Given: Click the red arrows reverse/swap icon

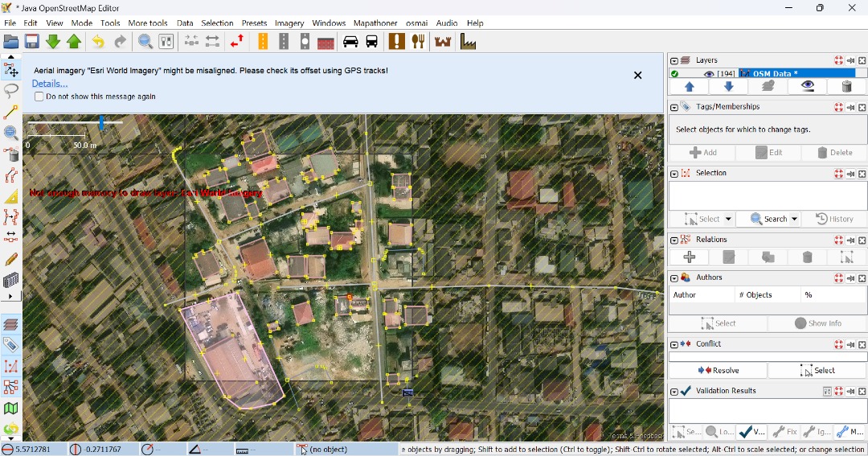Looking at the screenshot, I should pyautogui.click(x=237, y=42).
